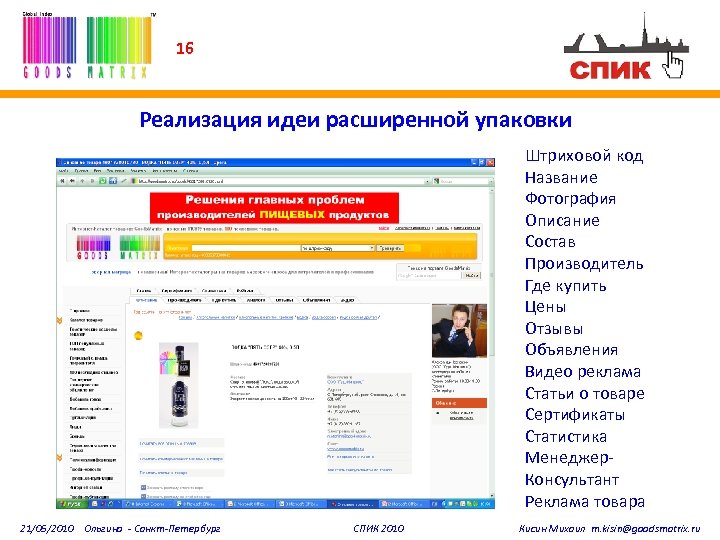
Task: Click the Найти button near the Google search box
Action: tap(471, 276)
